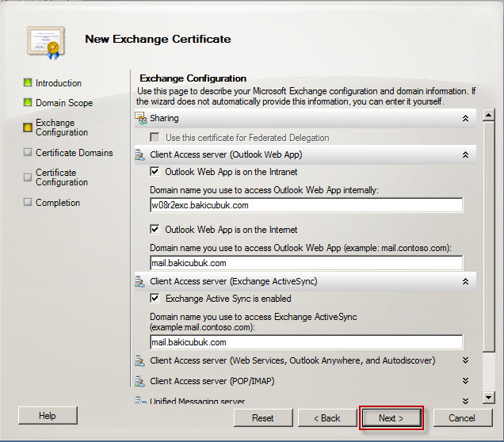The width and height of the screenshot is (504, 442).
Task: Click the internal OWA domain field w08r2exc.bakicubuk.com
Action: click(x=307, y=205)
